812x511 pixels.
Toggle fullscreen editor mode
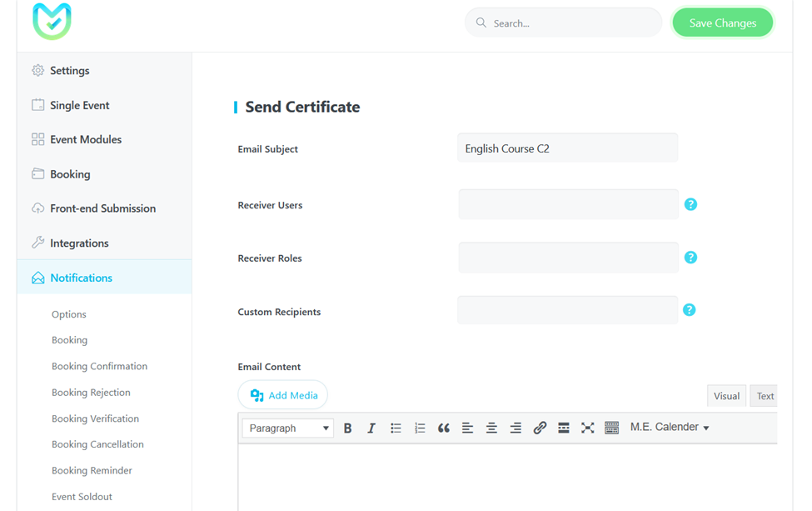pyautogui.click(x=587, y=428)
